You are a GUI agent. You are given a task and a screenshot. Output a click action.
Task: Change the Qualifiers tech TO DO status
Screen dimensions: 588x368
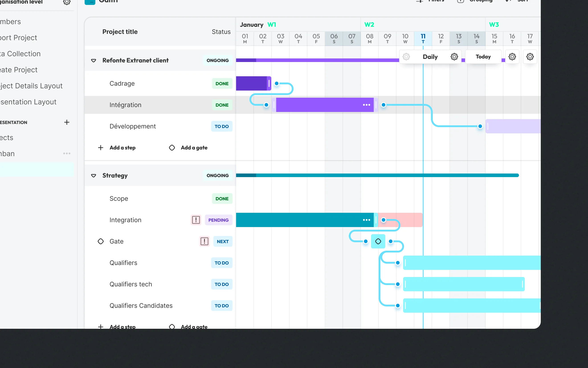point(222,284)
